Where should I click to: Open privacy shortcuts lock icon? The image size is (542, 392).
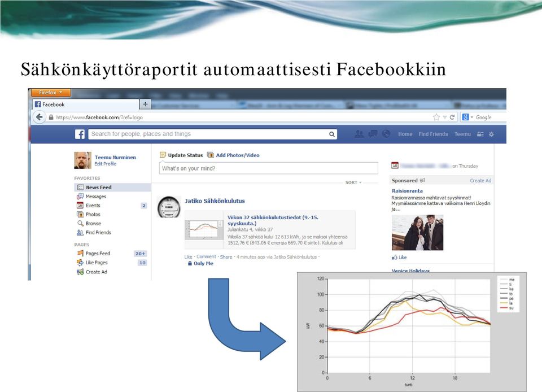pos(480,134)
